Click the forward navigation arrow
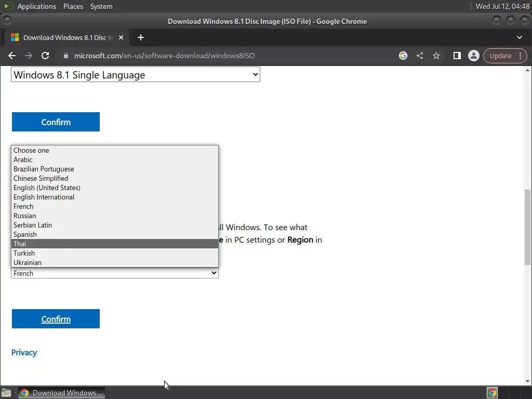The image size is (532, 399). click(x=29, y=56)
